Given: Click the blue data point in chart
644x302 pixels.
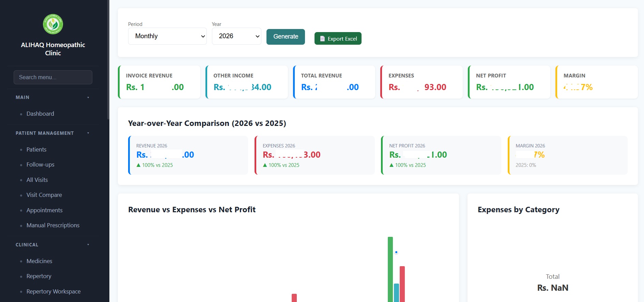Looking at the screenshot, I should pyautogui.click(x=396, y=252).
